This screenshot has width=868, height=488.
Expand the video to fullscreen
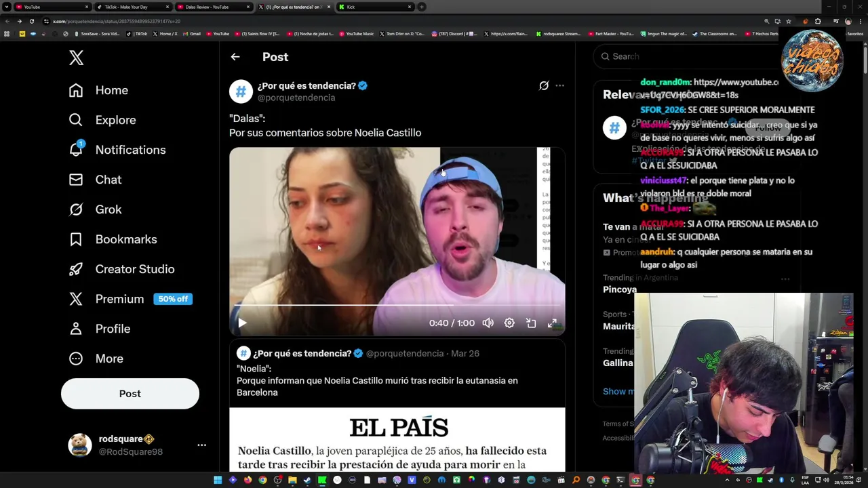point(553,323)
